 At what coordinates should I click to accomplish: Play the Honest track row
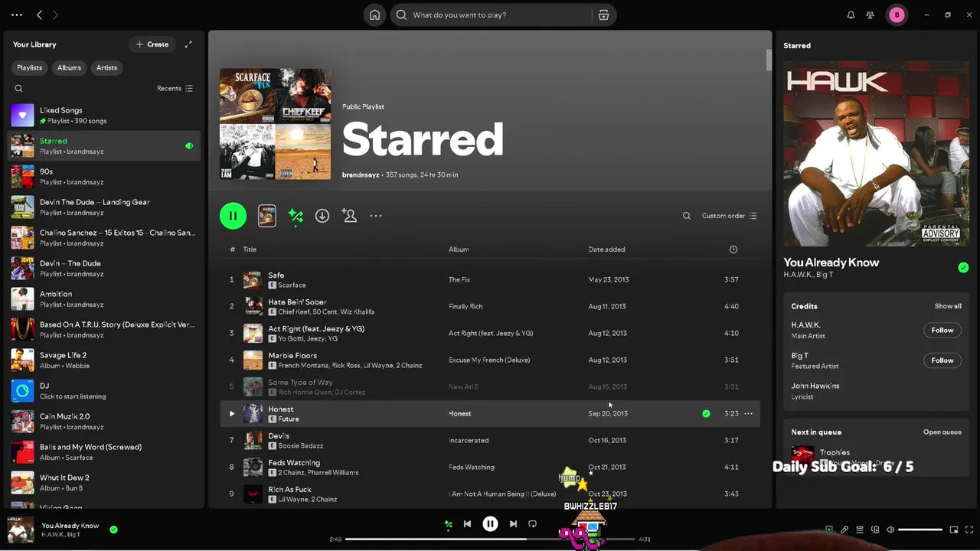(232, 413)
